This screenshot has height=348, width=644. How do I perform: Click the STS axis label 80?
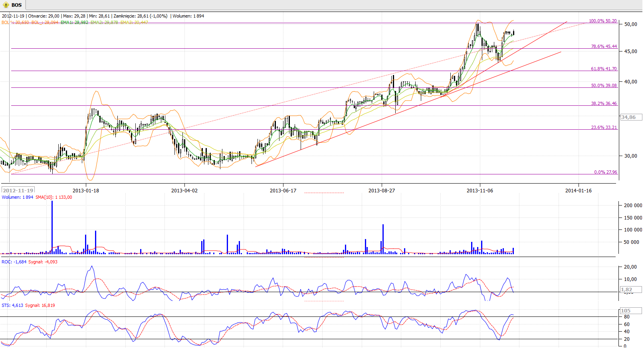(627, 317)
